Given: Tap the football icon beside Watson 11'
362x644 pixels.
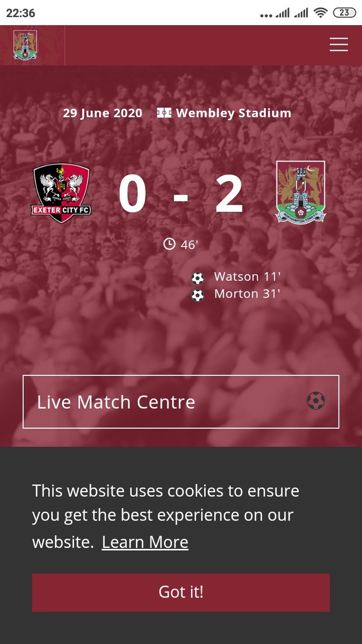Looking at the screenshot, I should (198, 278).
